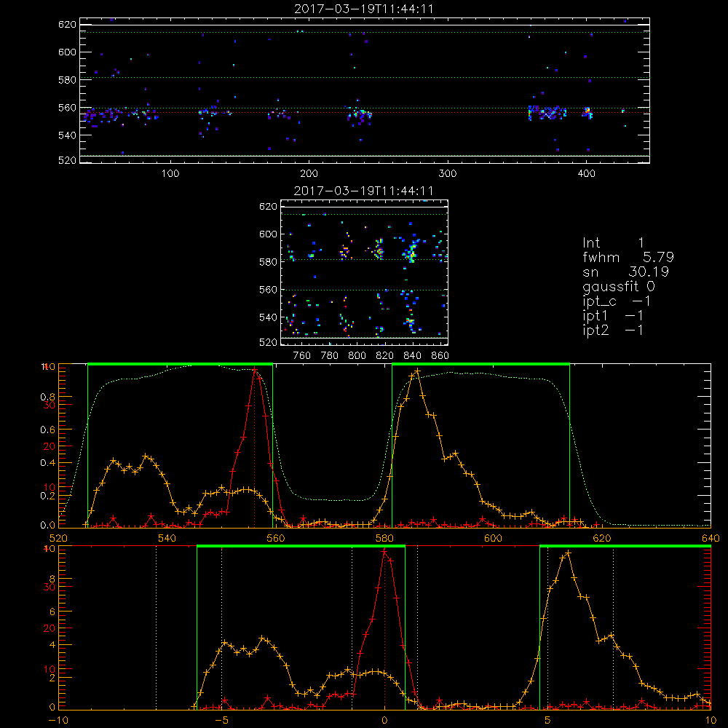Viewport: 728px width, 728px height.
Task: Click red curve peak in bottom plot
Action: (x=384, y=551)
